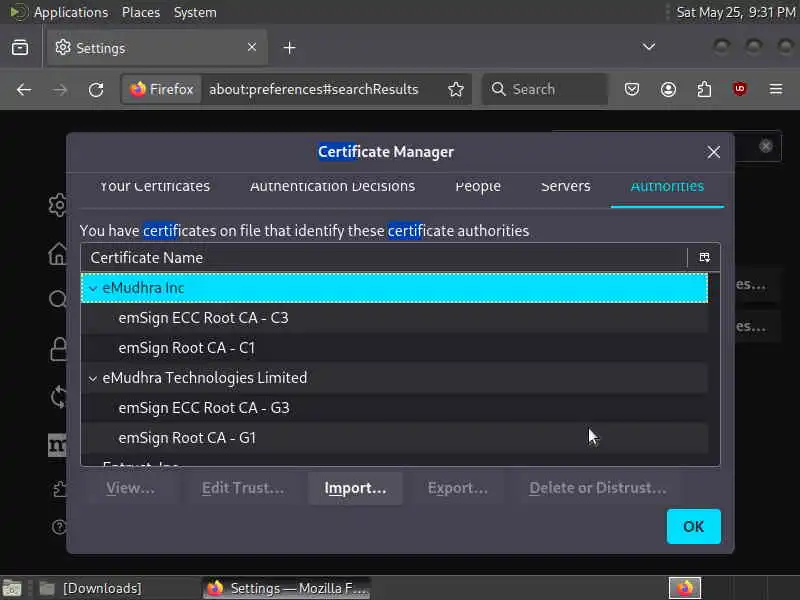
Task: Reload the current page
Action: tap(96, 90)
